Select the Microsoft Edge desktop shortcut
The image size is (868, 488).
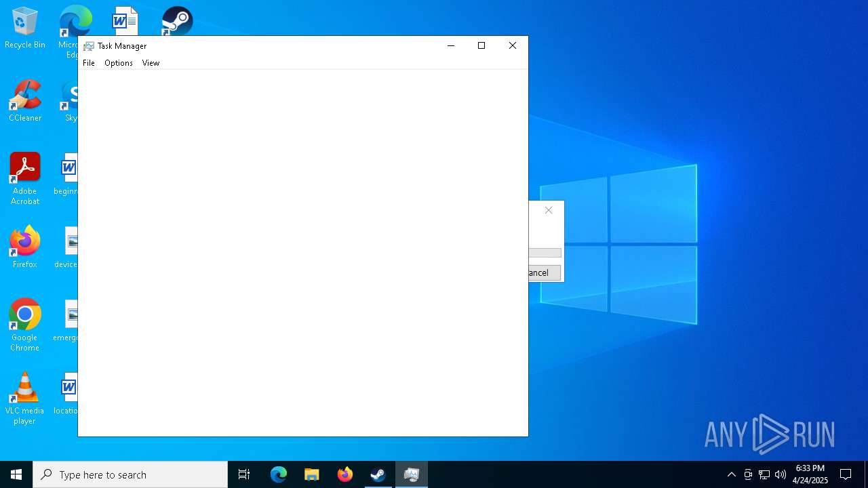click(x=71, y=32)
